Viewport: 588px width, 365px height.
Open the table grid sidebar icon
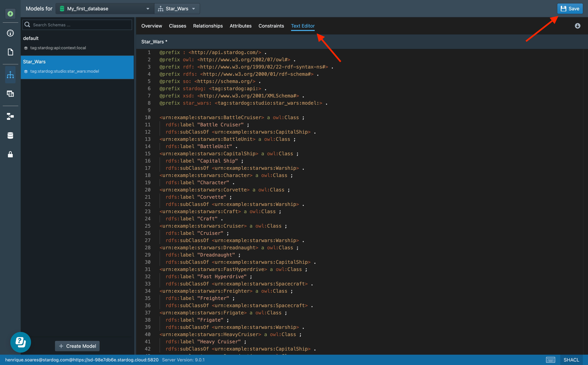(x=10, y=94)
